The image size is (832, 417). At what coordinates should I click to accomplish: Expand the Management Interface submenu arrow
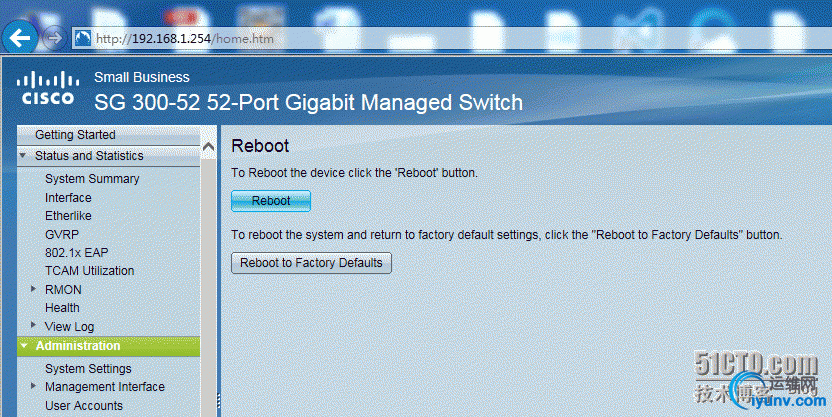click(x=33, y=386)
